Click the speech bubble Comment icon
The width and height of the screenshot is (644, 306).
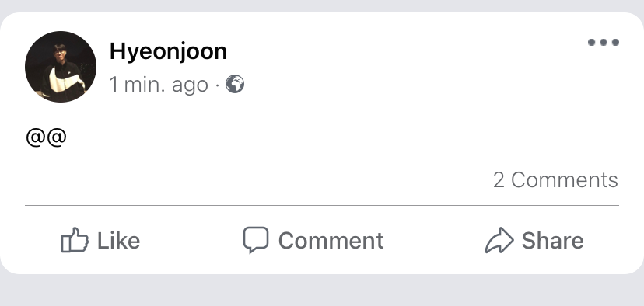[256, 239]
